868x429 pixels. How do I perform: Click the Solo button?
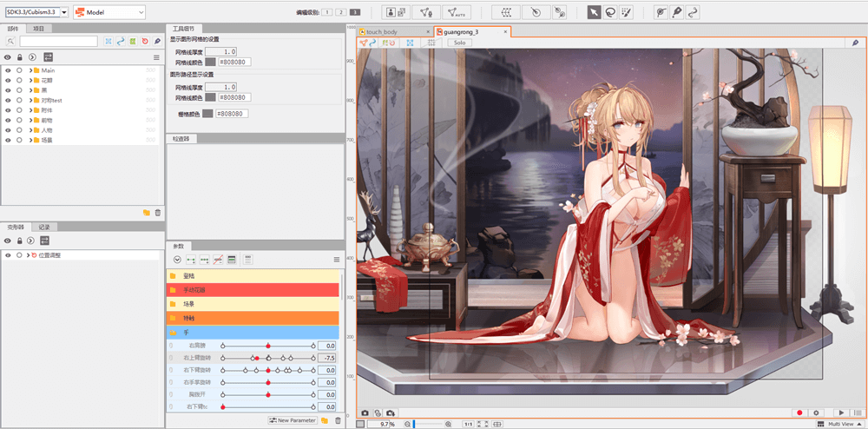click(x=460, y=42)
